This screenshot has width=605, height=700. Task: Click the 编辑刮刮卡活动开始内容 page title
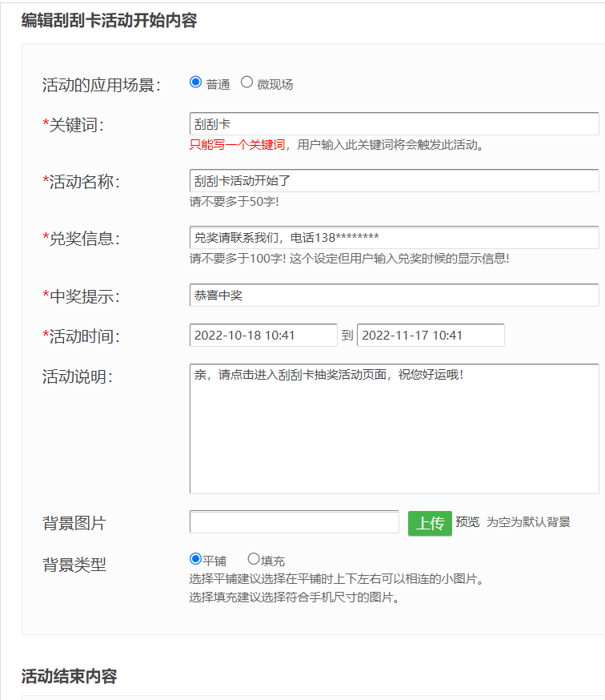coord(109,21)
